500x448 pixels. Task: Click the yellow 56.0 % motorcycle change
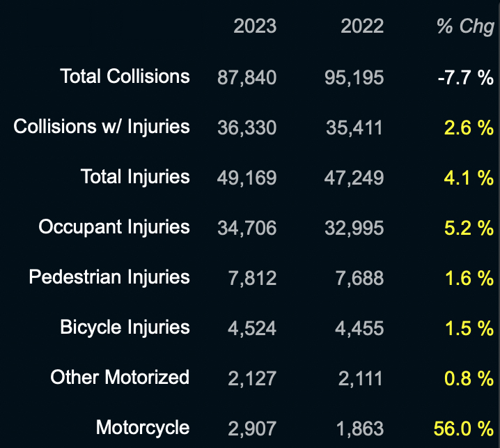pos(463,428)
